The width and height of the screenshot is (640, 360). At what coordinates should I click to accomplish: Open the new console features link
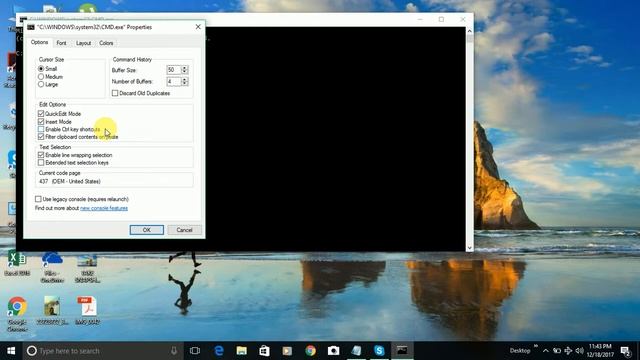point(104,208)
